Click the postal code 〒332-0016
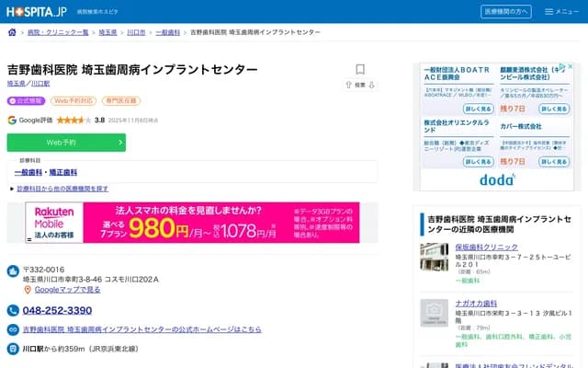This screenshot has height=368, width=588. click(x=43, y=270)
